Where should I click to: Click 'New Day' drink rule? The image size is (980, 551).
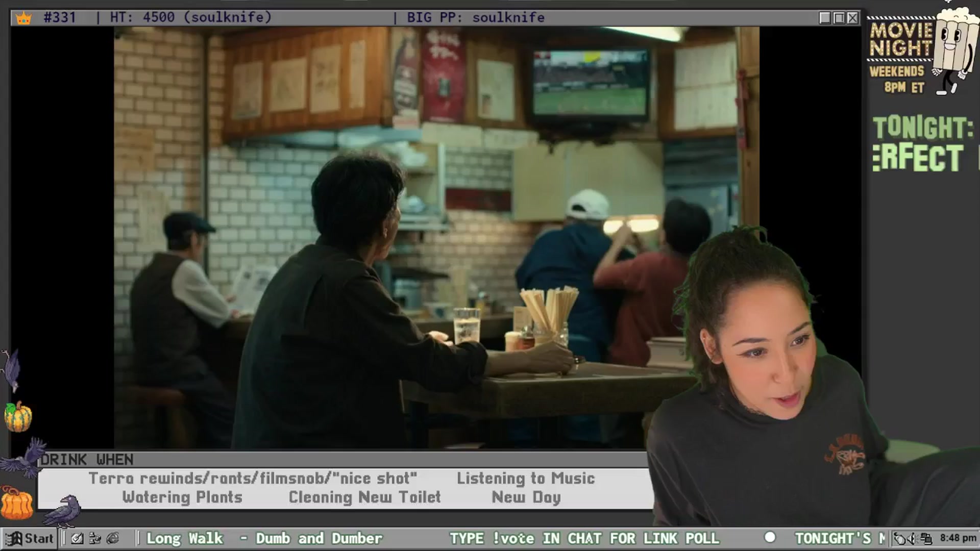click(x=526, y=497)
